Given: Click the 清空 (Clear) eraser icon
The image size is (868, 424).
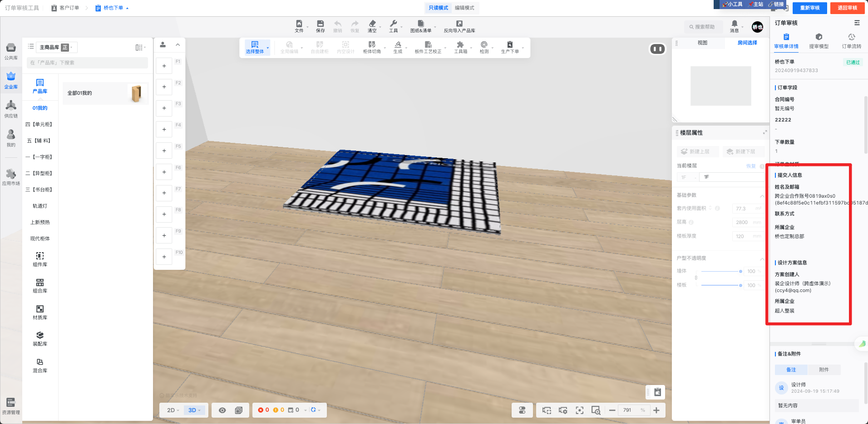Looking at the screenshot, I should pos(372,26).
